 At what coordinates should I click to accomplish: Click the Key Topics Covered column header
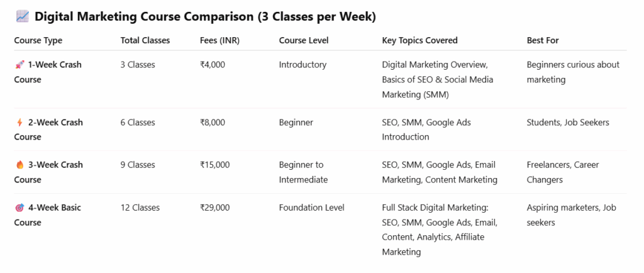419,41
